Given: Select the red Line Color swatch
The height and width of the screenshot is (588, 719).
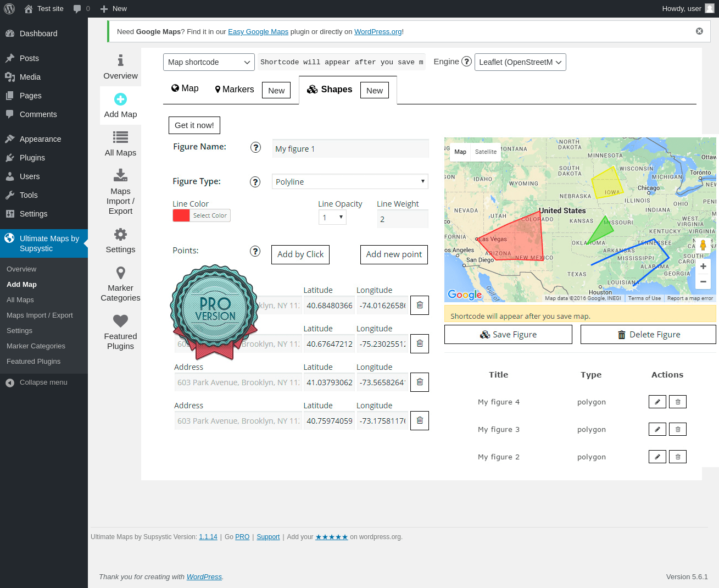Looking at the screenshot, I should coord(181,215).
